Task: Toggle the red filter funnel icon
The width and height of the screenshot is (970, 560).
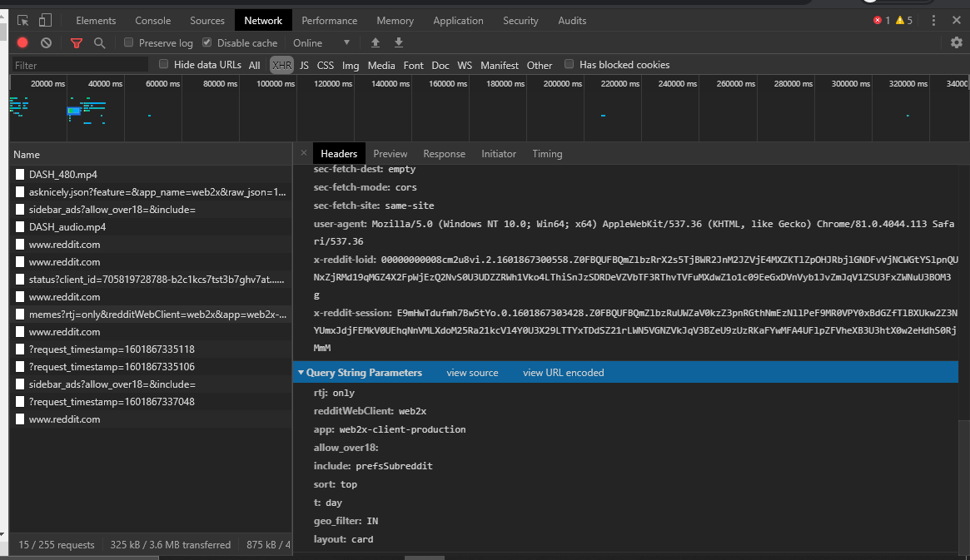Action: pyautogui.click(x=77, y=43)
